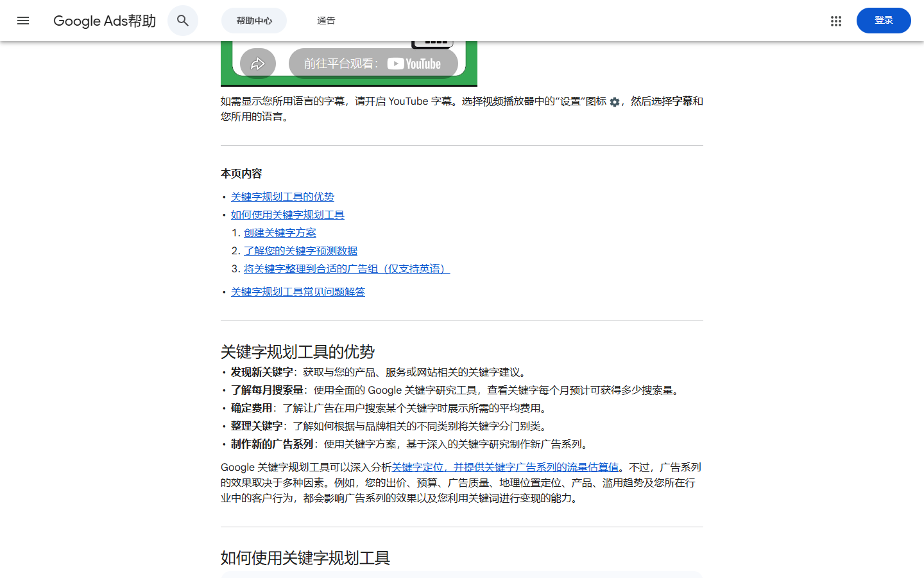Click bold text 确定费用
The width and height of the screenshot is (924, 578).
point(252,408)
